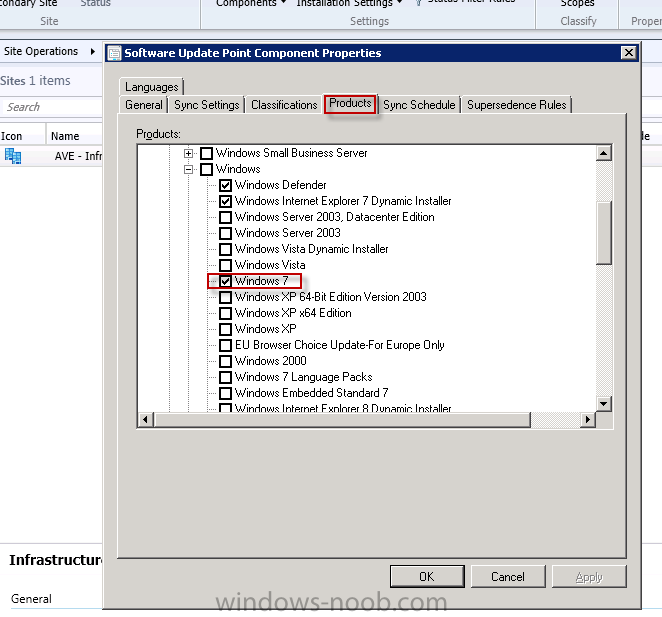Check Windows 7 Language Packs
662x617 pixels.
(x=225, y=377)
